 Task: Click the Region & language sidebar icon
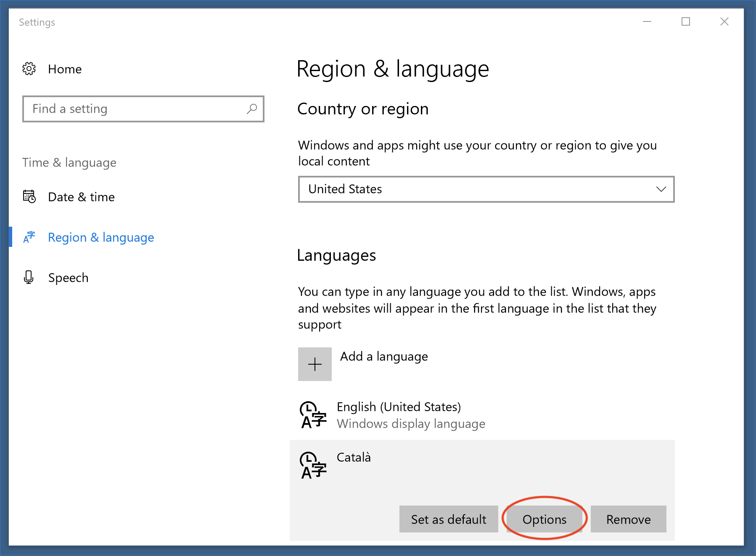click(x=29, y=237)
